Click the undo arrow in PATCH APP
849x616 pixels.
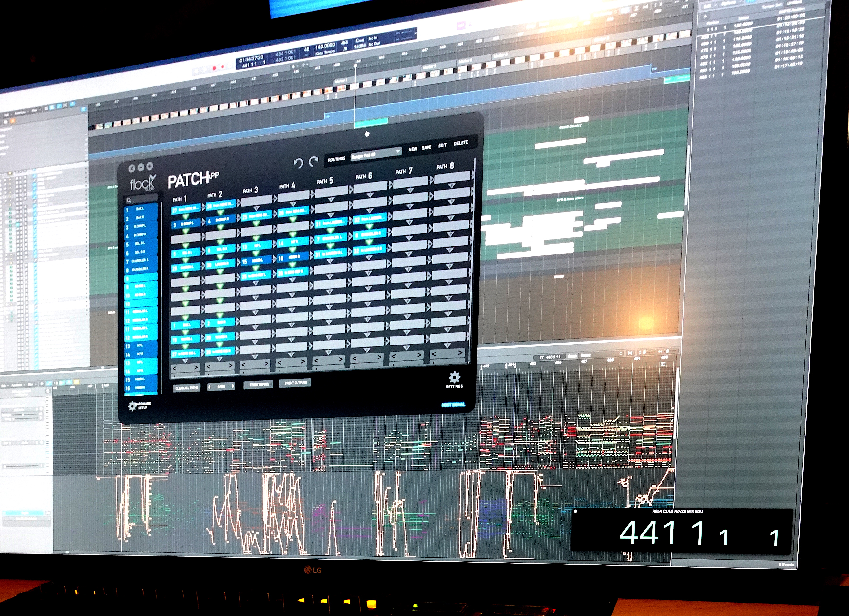[298, 164]
